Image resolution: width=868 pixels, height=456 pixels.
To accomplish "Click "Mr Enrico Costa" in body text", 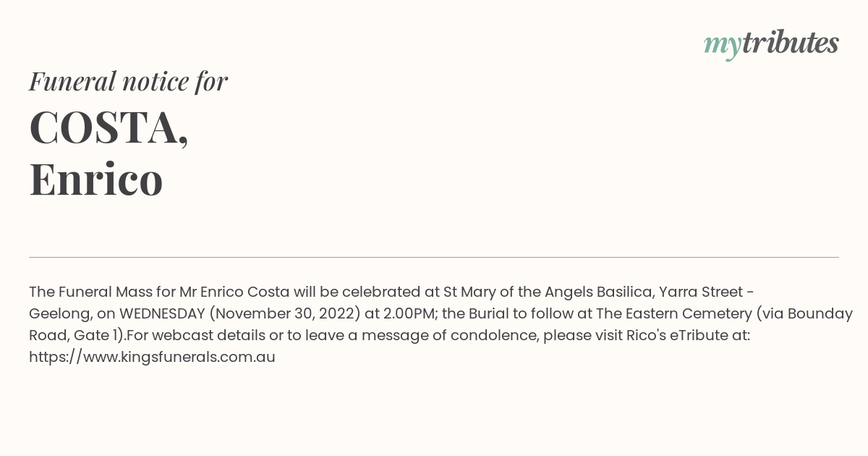I will [234, 292].
